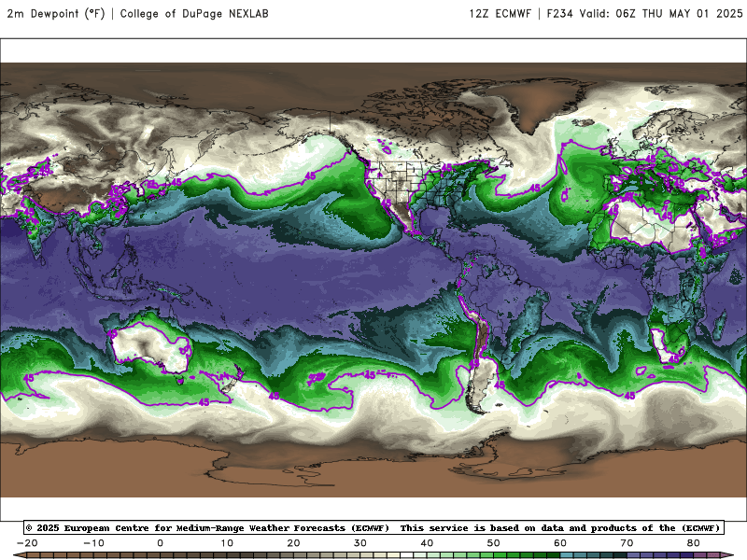This screenshot has width=747, height=560.
Task: Click the "2m Dewpoint (°F)" title text
Action: click(56, 14)
